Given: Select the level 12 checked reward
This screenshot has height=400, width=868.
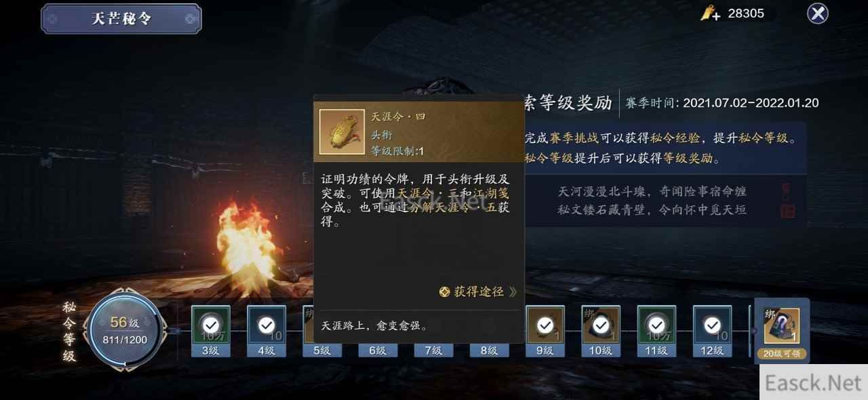Looking at the screenshot, I should click(712, 325).
